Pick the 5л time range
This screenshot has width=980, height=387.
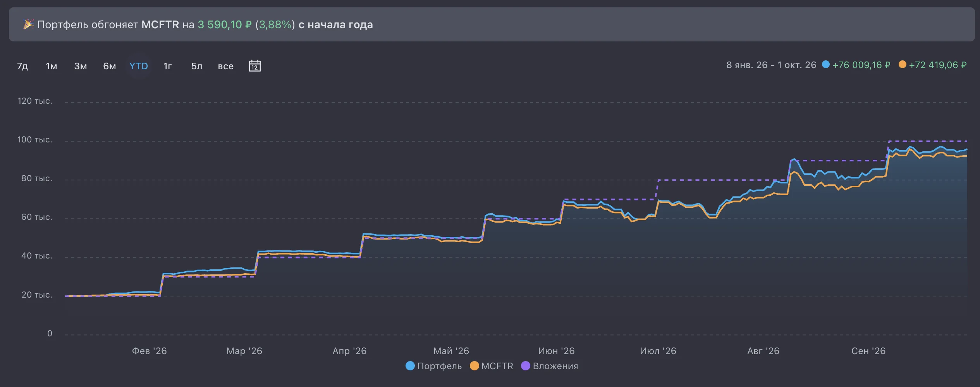point(197,66)
